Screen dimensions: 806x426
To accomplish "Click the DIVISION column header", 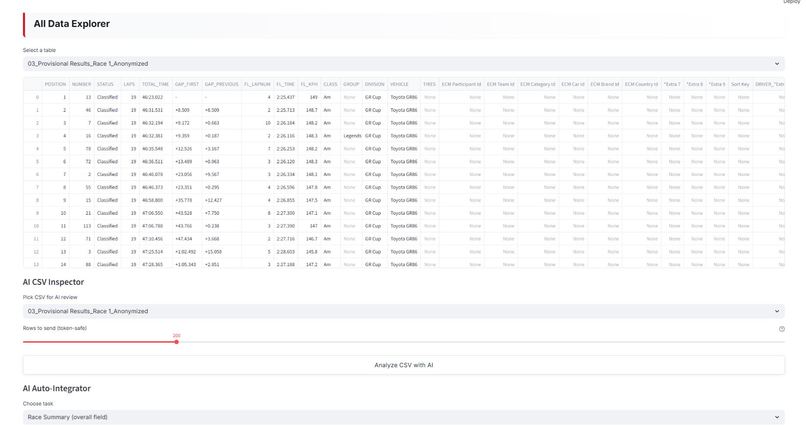I will pyautogui.click(x=375, y=84).
